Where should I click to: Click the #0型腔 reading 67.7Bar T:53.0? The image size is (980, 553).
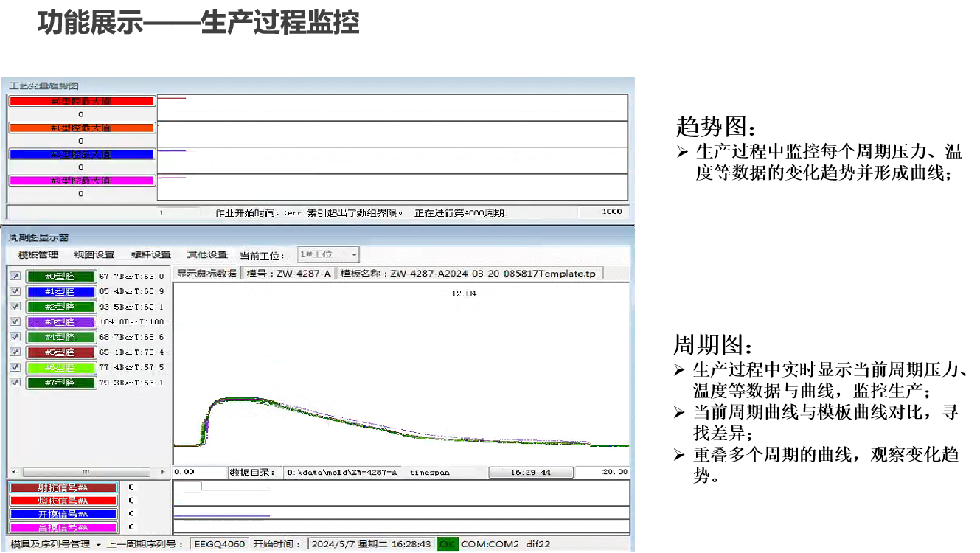pyautogui.click(x=131, y=276)
